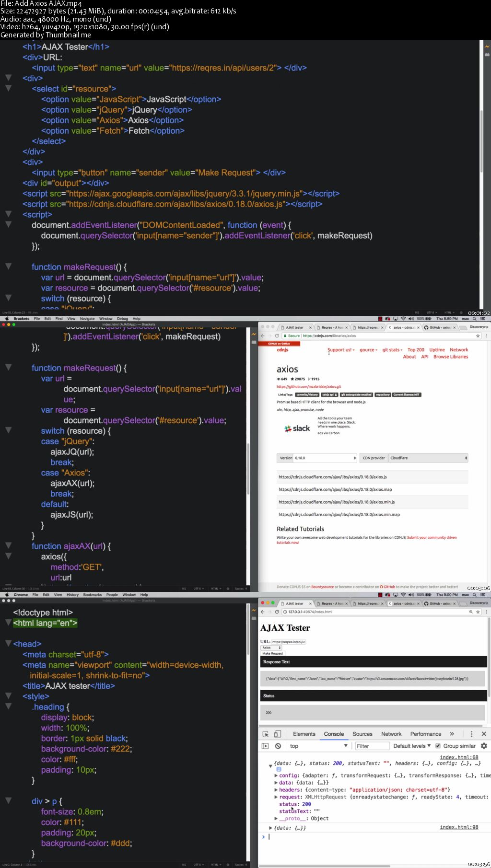Click the clear console icon
This screenshot has height=868, width=491.
278,746
